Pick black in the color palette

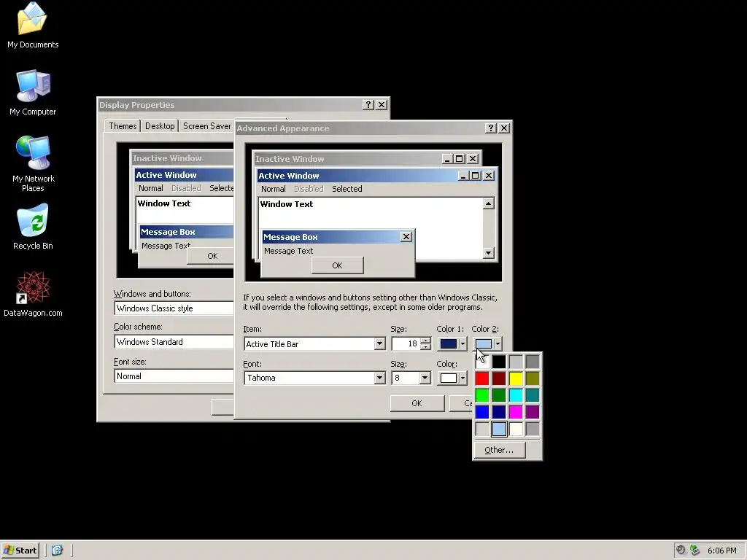tap(499, 362)
